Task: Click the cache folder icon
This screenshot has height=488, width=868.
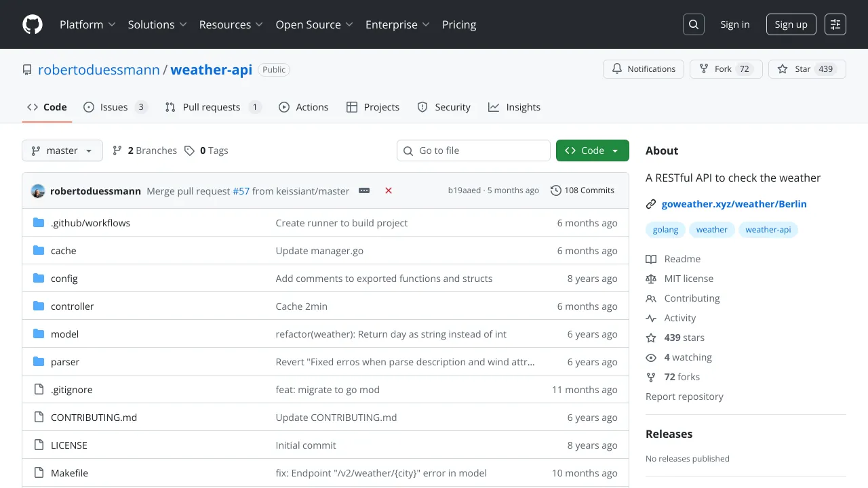Action: pos(39,251)
